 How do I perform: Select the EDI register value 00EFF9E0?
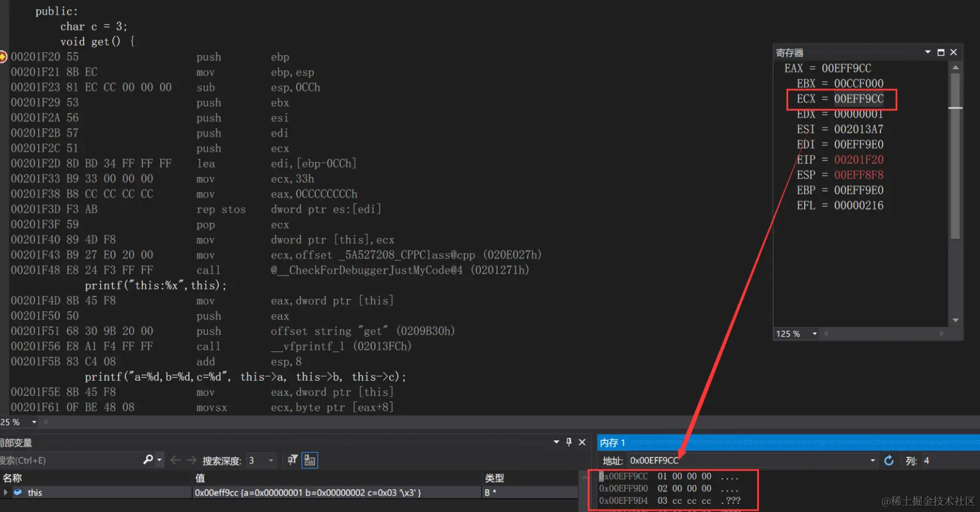point(859,144)
